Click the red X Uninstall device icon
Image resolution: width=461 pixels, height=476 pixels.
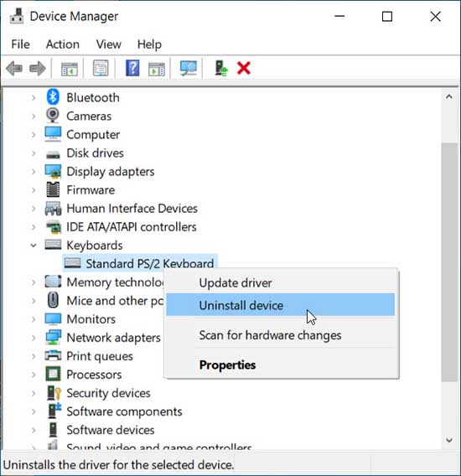tap(244, 68)
